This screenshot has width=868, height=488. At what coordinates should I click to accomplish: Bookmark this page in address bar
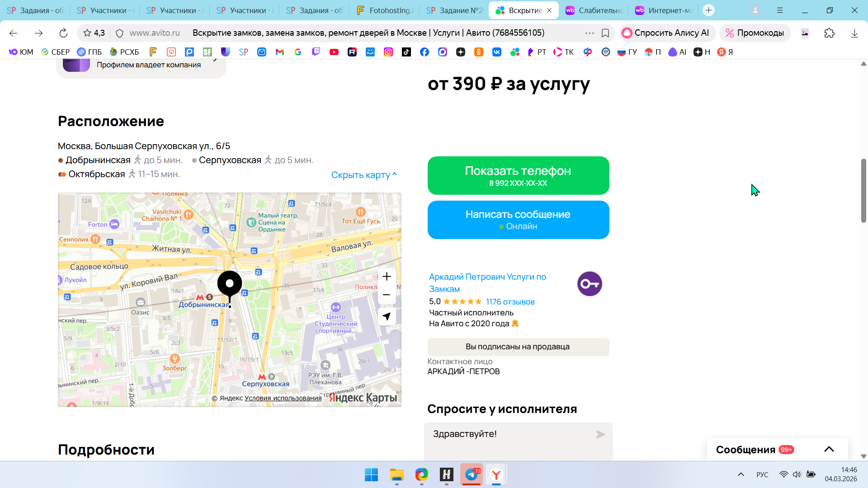click(605, 33)
